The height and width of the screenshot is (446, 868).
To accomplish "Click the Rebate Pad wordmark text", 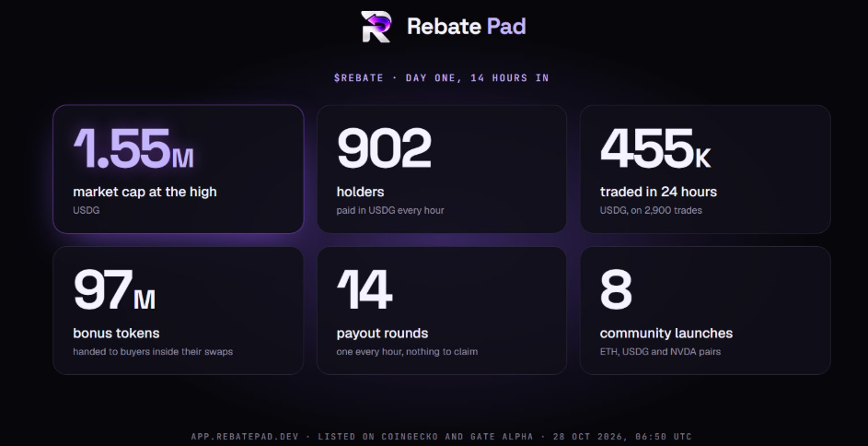I will click(466, 27).
